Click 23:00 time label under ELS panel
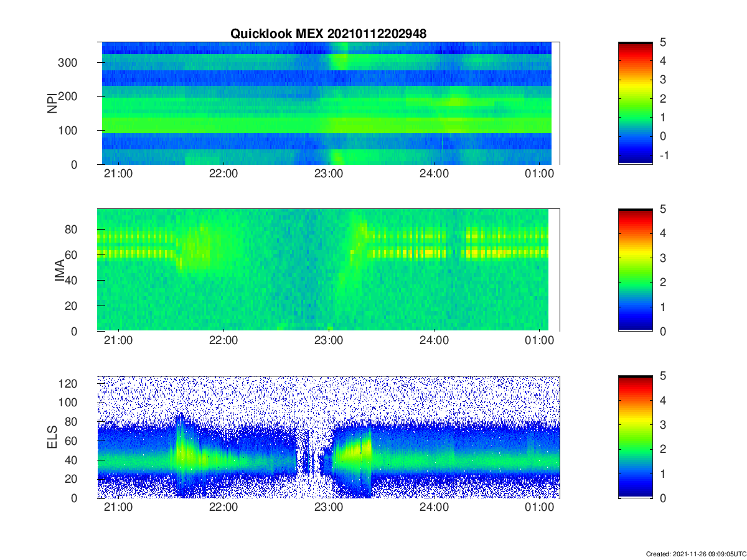The width and height of the screenshot is (747, 560). pos(329,508)
